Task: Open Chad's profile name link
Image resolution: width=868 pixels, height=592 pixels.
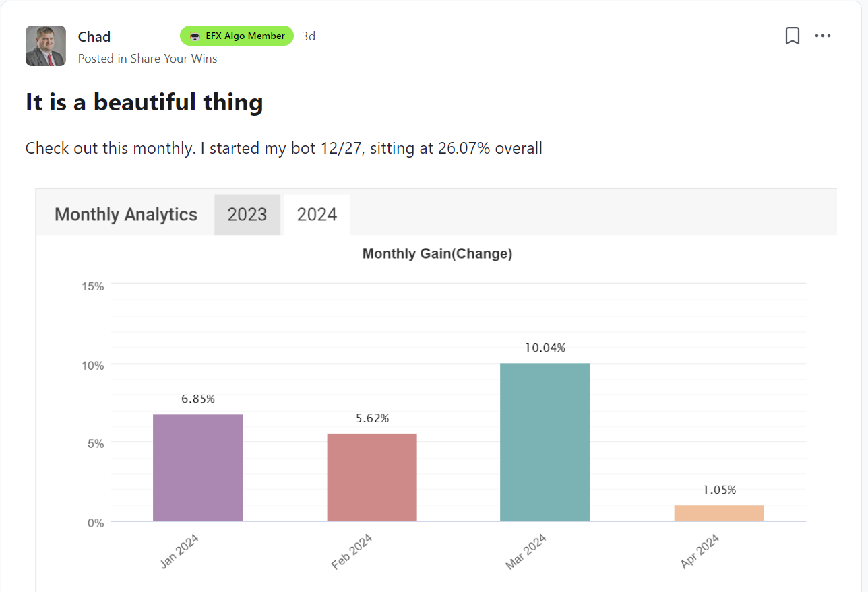Action: pyautogui.click(x=94, y=36)
